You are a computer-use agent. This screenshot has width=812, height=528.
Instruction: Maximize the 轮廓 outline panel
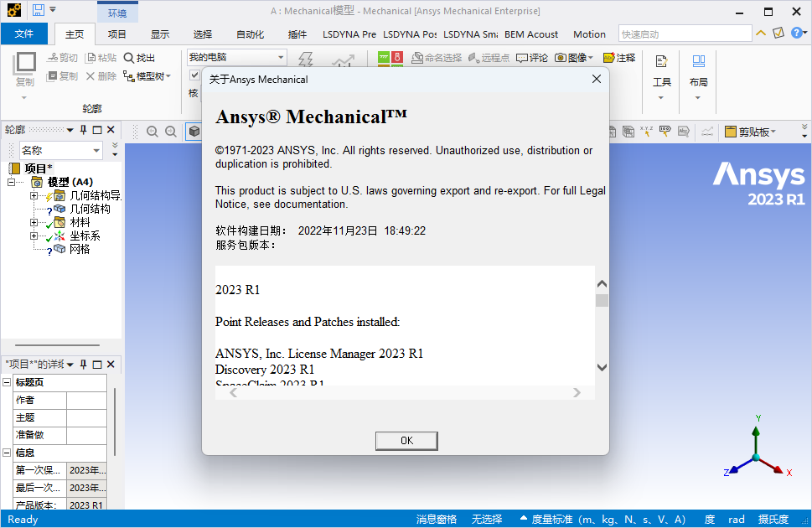pos(97,130)
